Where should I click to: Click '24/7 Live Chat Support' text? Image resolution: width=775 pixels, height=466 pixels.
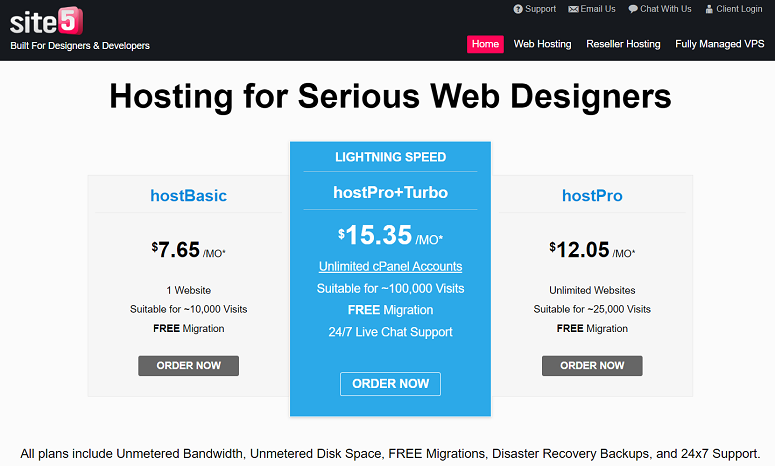click(390, 332)
